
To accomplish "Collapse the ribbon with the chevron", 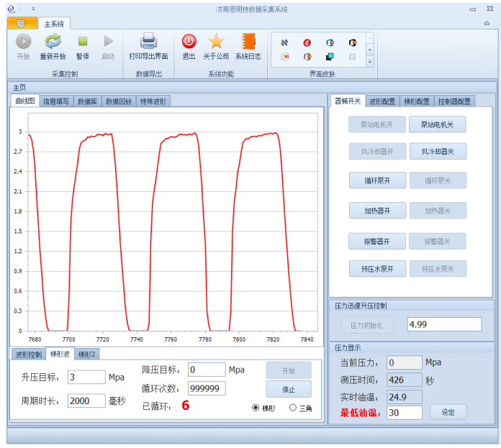I will pyautogui.click(x=487, y=24).
